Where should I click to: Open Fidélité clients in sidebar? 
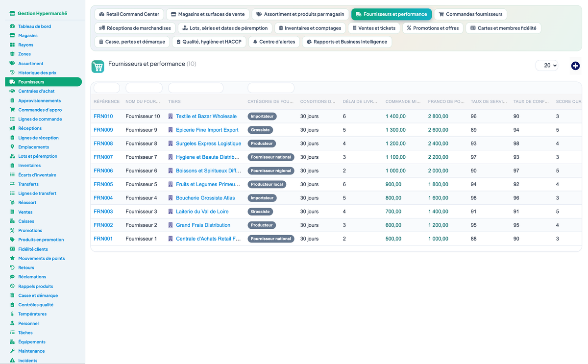(33, 249)
